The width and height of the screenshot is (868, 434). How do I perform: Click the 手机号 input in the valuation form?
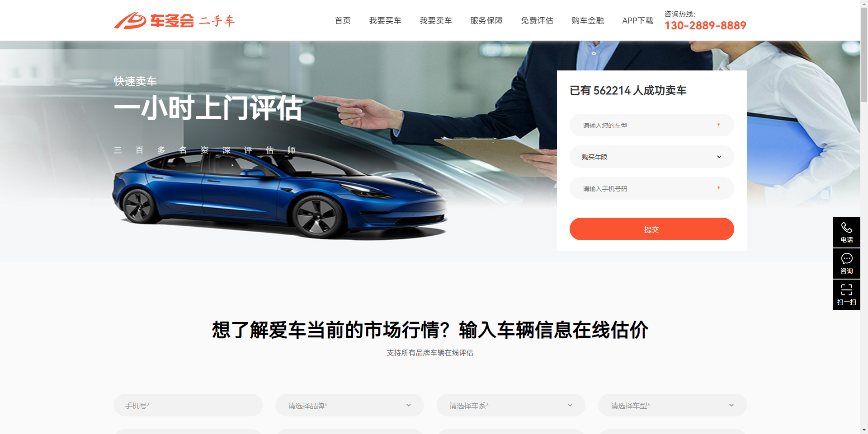click(x=188, y=405)
